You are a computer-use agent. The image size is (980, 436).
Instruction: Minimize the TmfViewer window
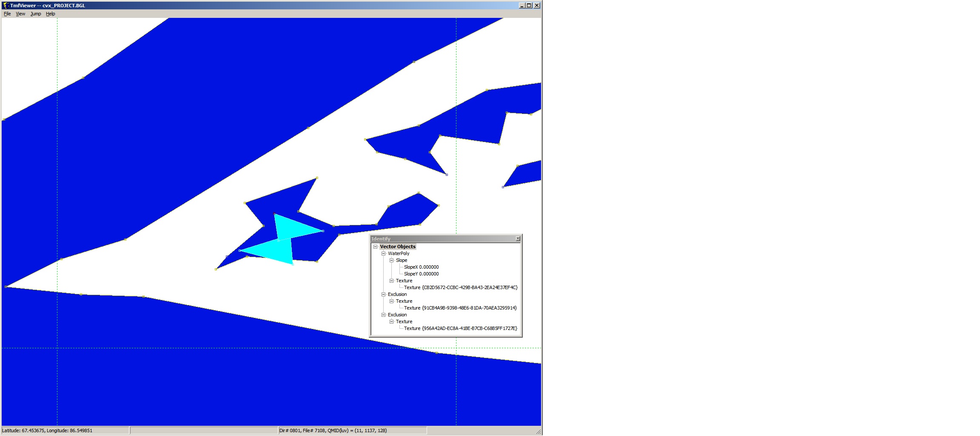(x=522, y=6)
